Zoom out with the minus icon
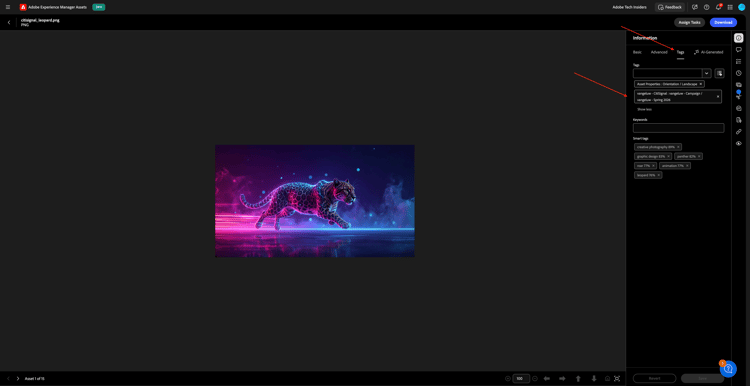Image resolution: width=750 pixels, height=386 pixels. [x=507, y=378]
